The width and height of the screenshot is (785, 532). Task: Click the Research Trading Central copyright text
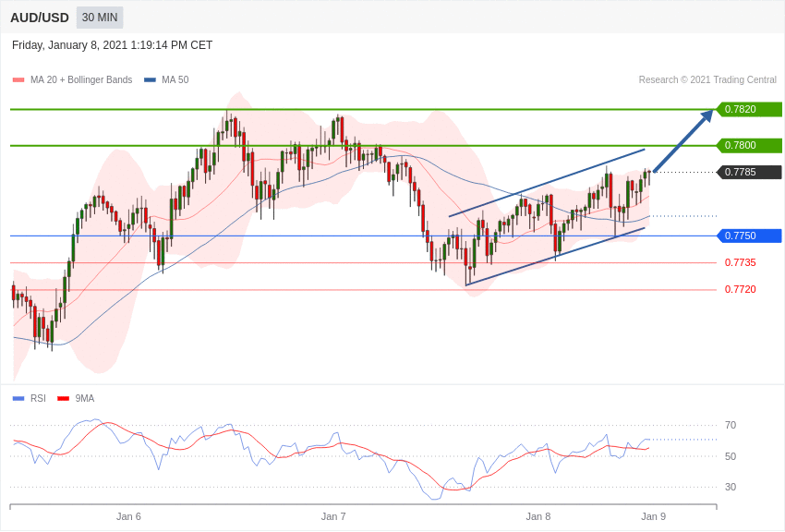pyautogui.click(x=707, y=80)
